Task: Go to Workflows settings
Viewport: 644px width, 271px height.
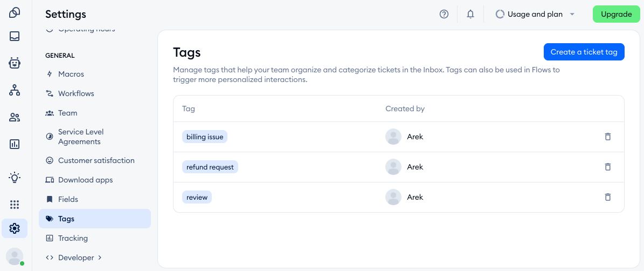Action: pyautogui.click(x=75, y=93)
